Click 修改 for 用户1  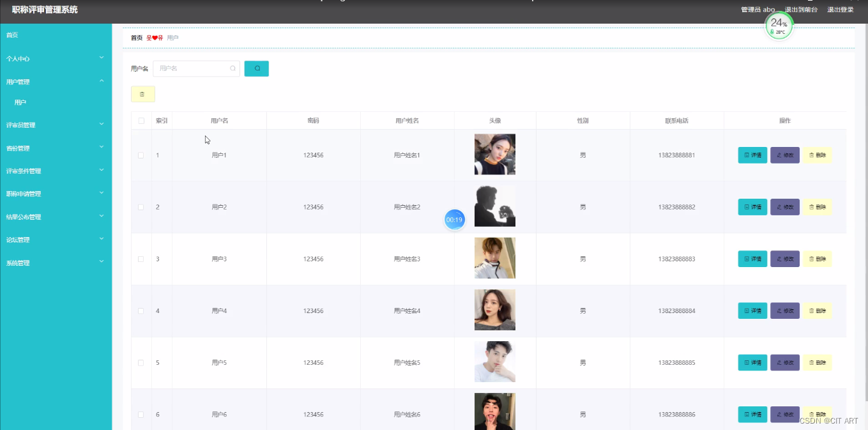tap(785, 155)
